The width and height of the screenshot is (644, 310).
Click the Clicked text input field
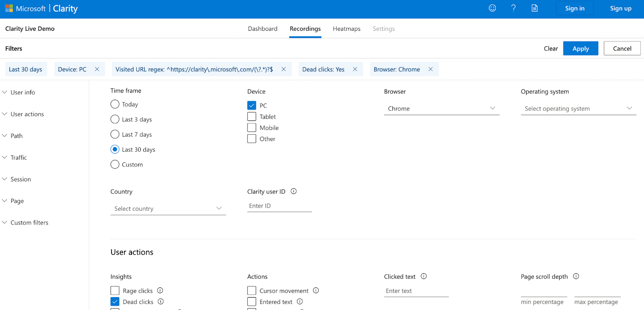416,291
